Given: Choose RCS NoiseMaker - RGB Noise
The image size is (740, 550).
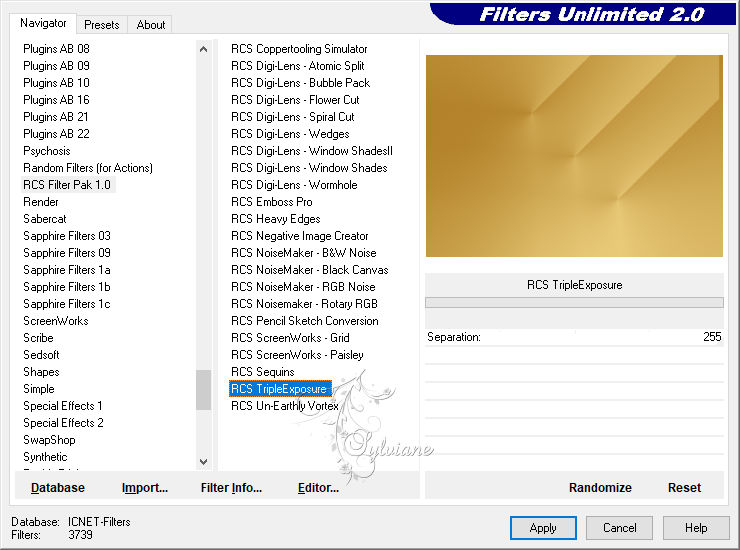Looking at the screenshot, I should [303, 287].
